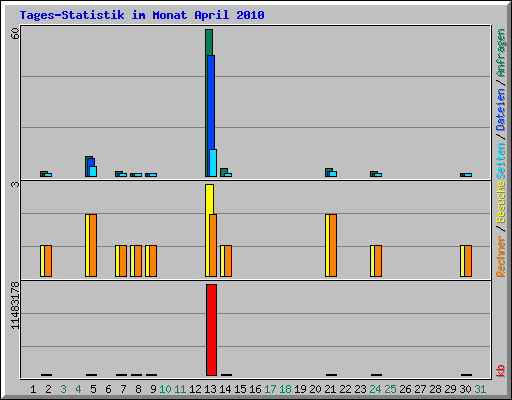Screen dimensions: 512x400
Task: Click the Besuche legend label
Action: (x=500, y=202)
